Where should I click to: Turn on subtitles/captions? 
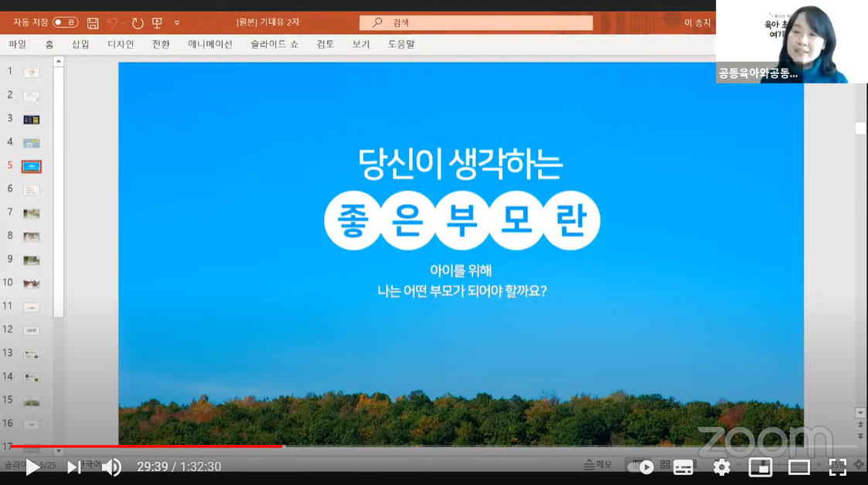coord(683,467)
